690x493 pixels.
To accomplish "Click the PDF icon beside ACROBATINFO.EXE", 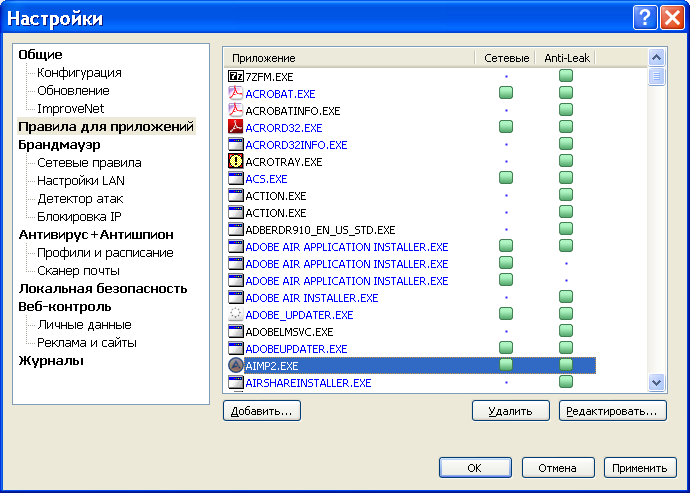I will pos(235,110).
